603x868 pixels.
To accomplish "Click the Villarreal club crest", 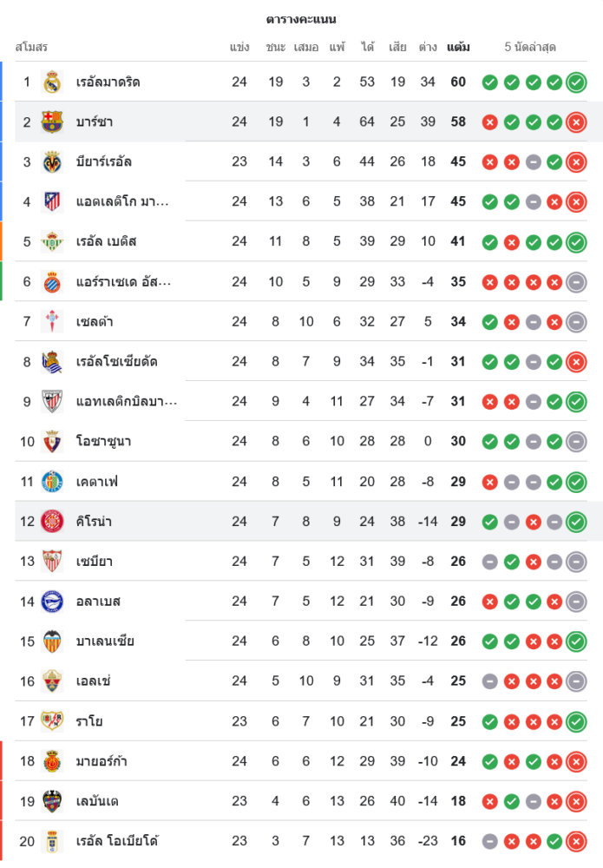I will pos(52,161).
